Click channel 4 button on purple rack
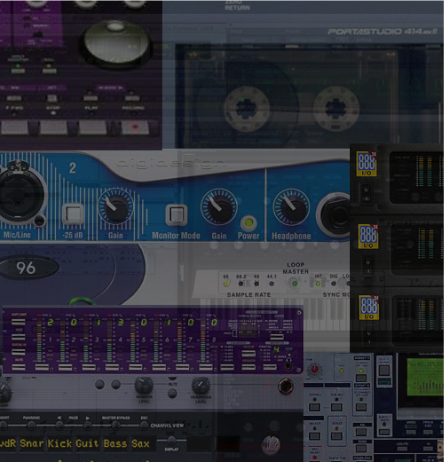Image resolution: width=444 pixels, height=462 pixels. (112, 368)
